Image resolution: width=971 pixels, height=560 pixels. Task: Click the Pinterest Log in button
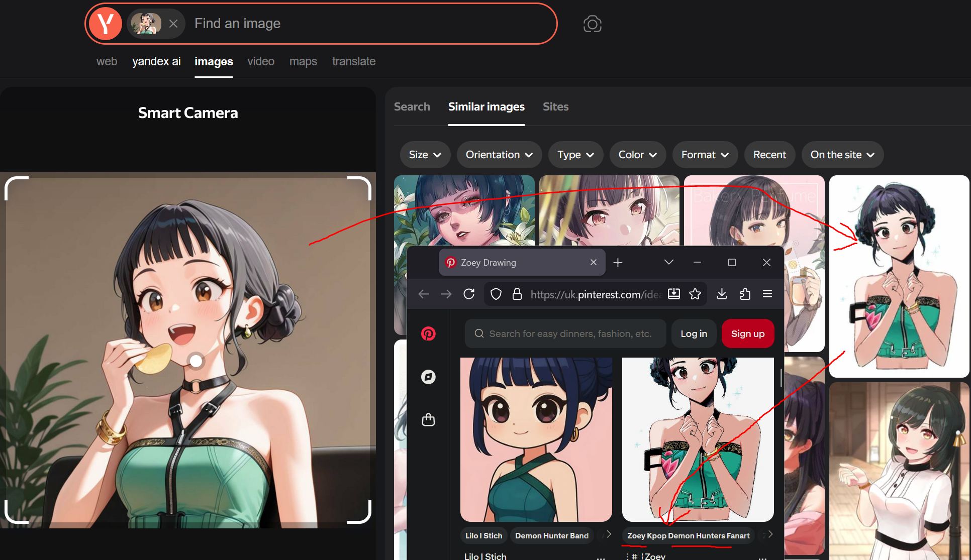694,333
